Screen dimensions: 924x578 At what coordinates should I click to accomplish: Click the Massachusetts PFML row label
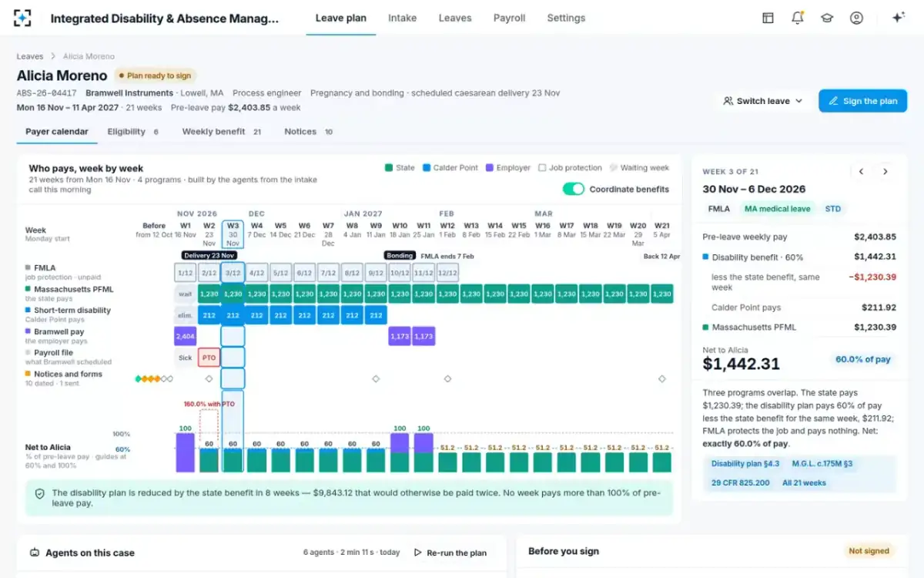tap(72, 289)
